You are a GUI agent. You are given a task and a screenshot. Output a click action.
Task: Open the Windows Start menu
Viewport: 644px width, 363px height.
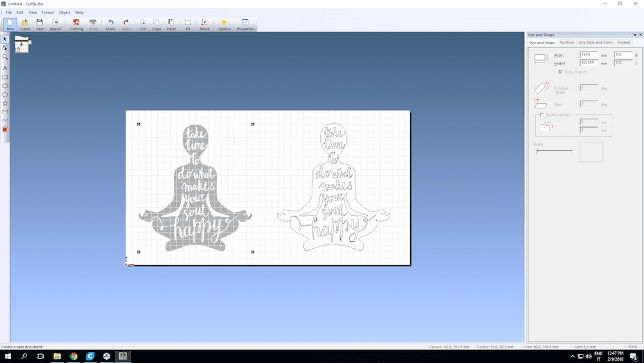tap(7, 357)
